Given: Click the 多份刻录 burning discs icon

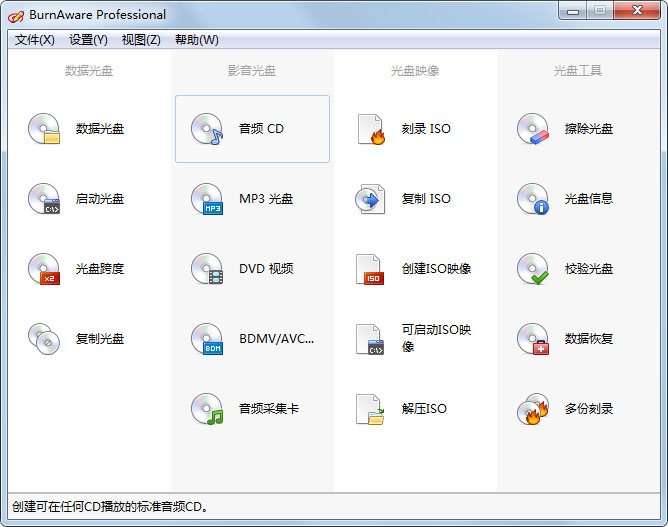Looking at the screenshot, I should click(x=533, y=409).
